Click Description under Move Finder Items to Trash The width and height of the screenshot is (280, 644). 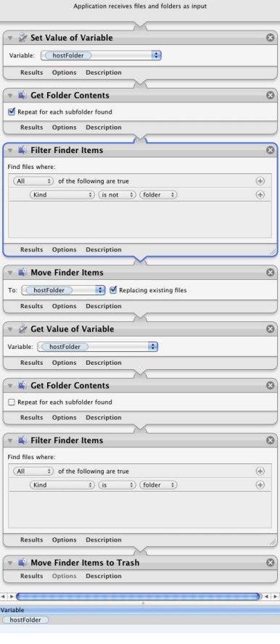[x=104, y=576]
